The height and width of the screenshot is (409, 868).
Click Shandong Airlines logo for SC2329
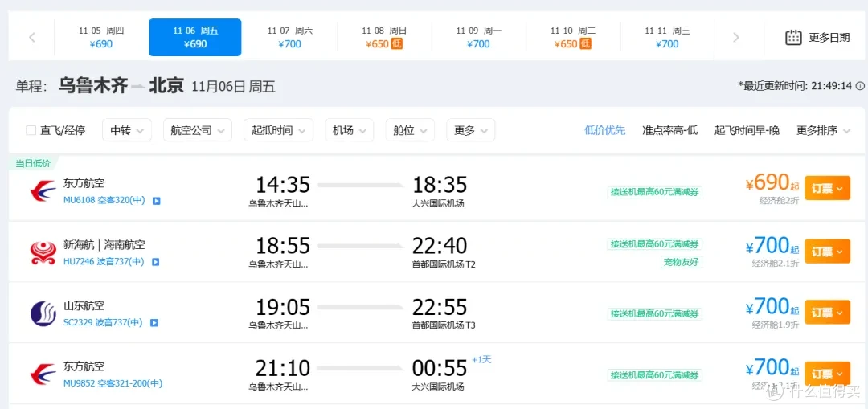pyautogui.click(x=43, y=314)
